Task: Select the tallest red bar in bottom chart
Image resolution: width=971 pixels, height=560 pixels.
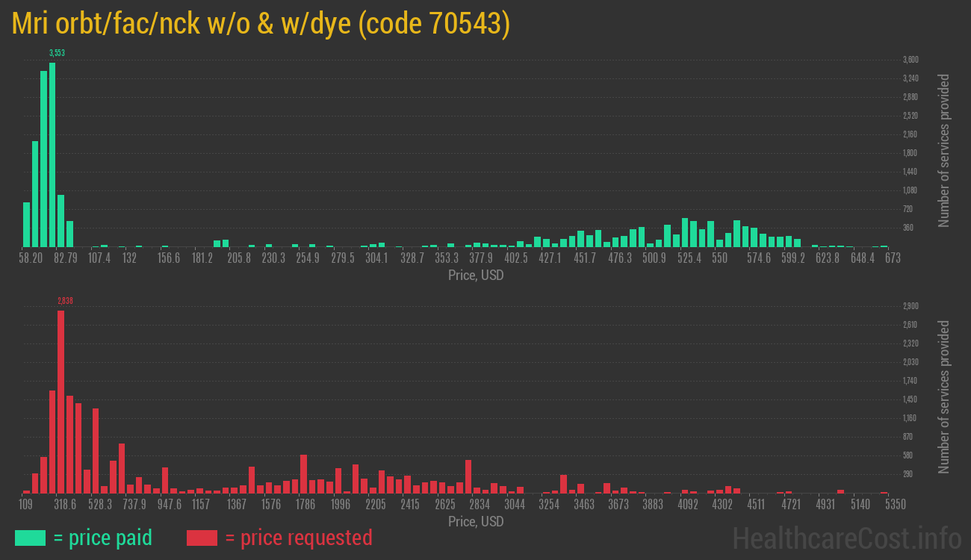Action: pos(61,402)
